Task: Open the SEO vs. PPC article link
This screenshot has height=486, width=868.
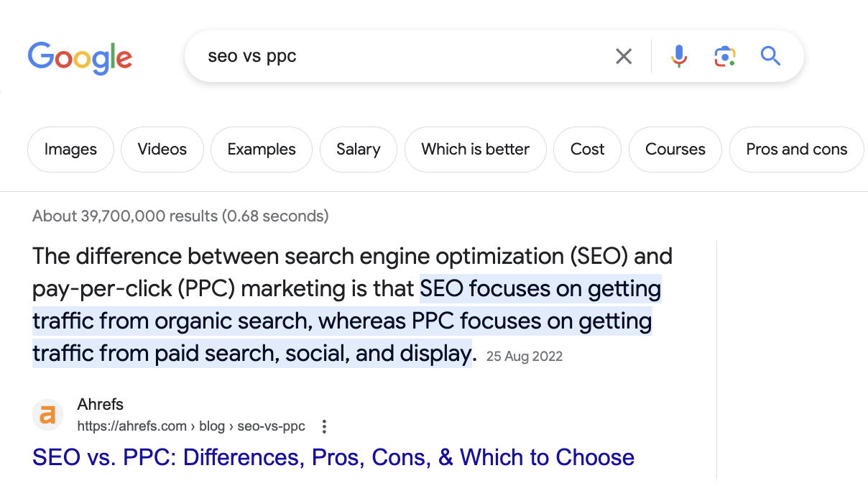Action: (x=333, y=457)
